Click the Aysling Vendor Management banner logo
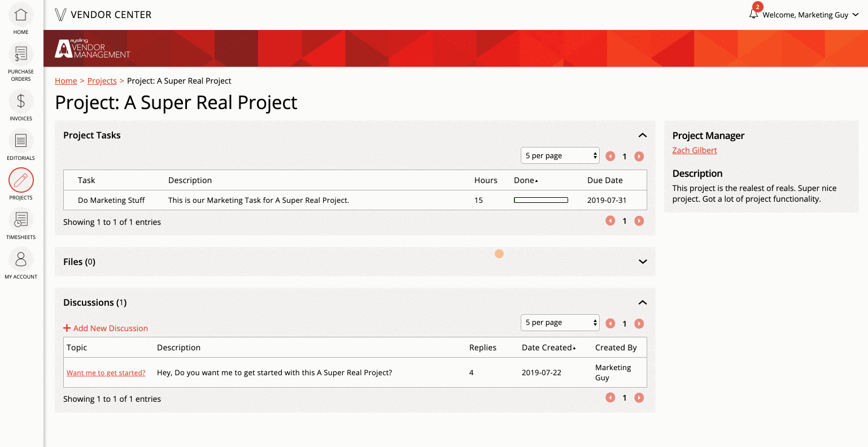The height and width of the screenshot is (447, 868). coord(93,49)
